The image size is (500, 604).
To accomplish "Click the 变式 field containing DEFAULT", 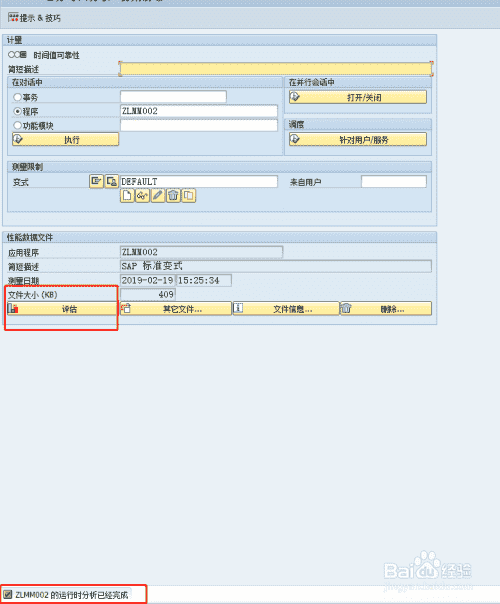I will pyautogui.click(x=199, y=181).
